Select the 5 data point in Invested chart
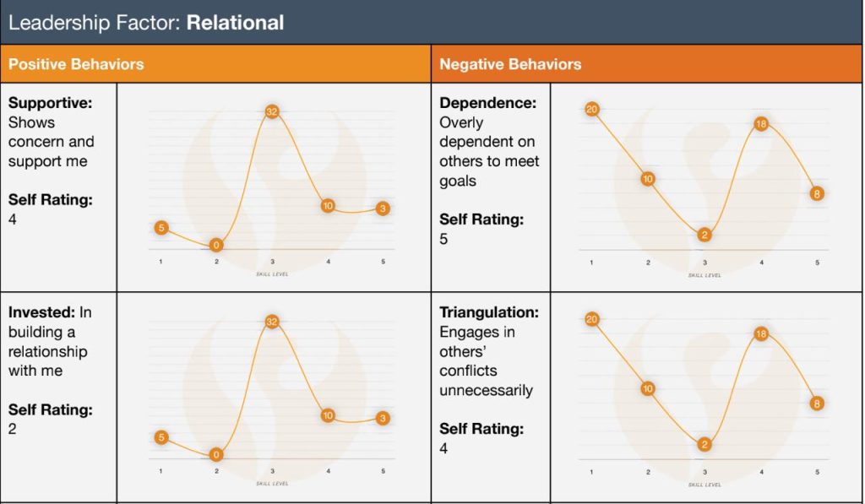Viewport: 865px width, 504px height. click(160, 437)
